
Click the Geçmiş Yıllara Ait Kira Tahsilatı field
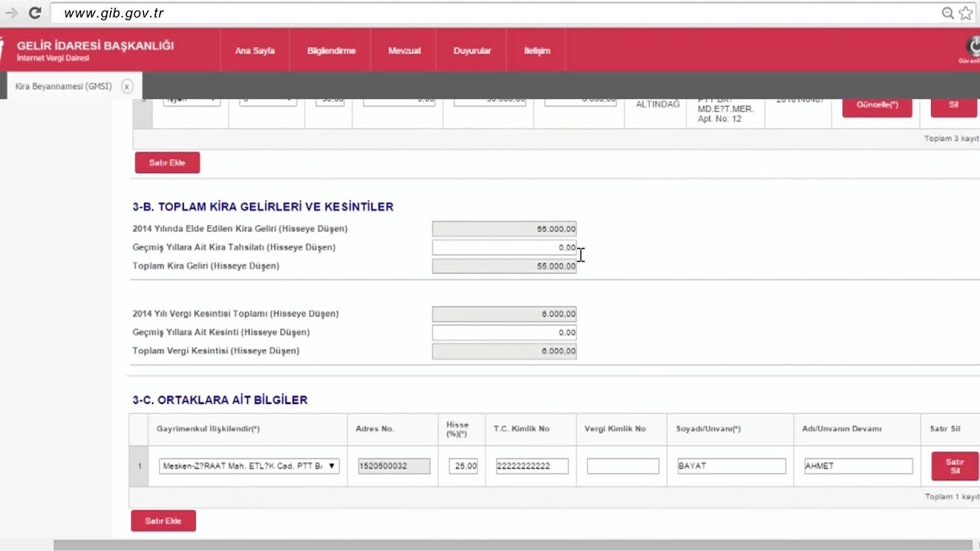pyautogui.click(x=504, y=248)
